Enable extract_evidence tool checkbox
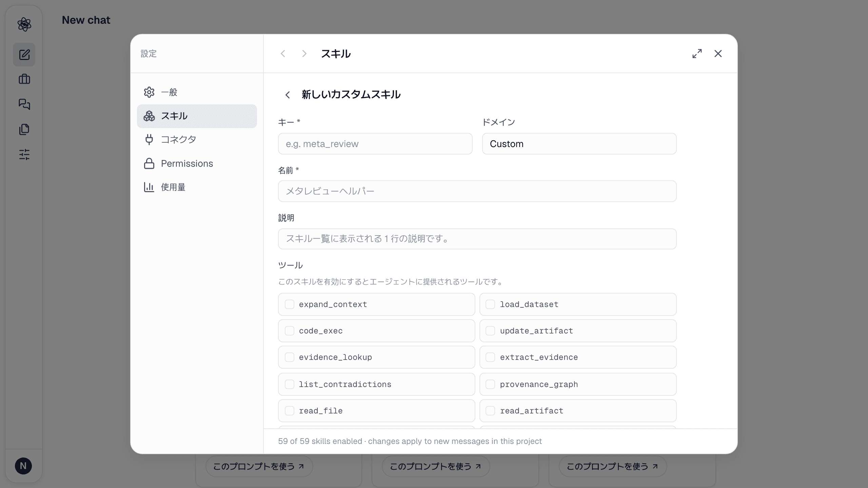868x488 pixels. click(x=490, y=357)
